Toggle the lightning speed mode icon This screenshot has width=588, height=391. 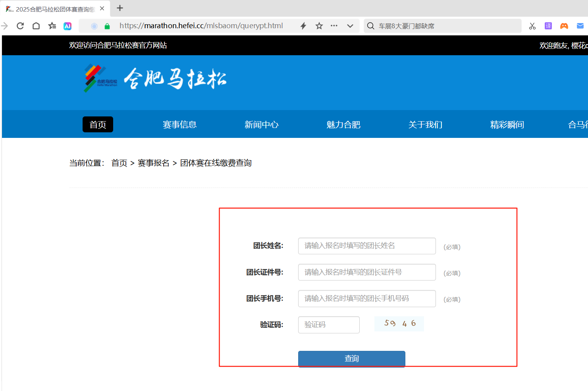(x=303, y=26)
